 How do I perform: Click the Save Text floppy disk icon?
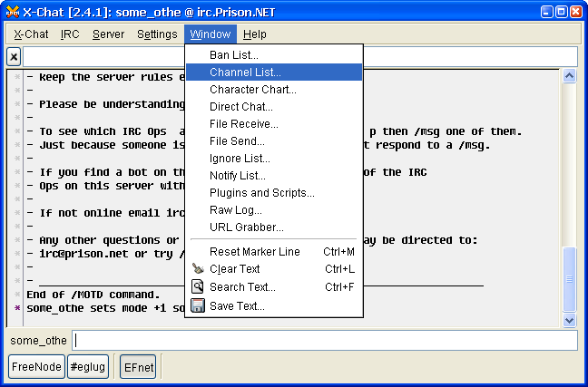coord(198,306)
